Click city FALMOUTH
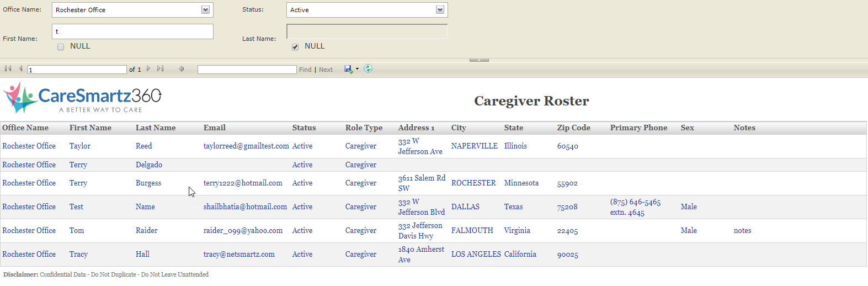Image resolution: width=868 pixels, height=286 pixels. pos(472,230)
